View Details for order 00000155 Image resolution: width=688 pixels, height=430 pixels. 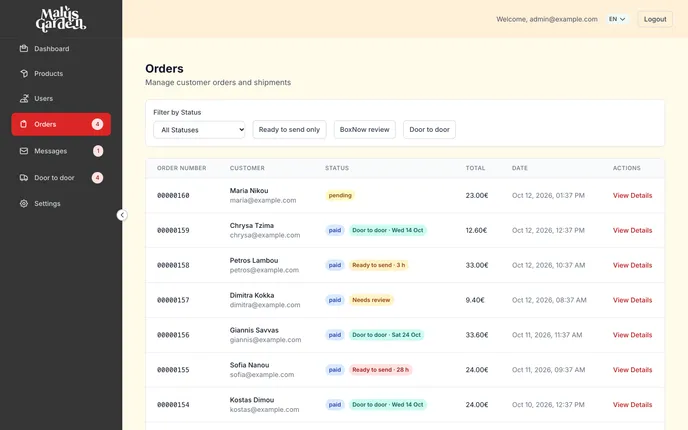(x=632, y=370)
